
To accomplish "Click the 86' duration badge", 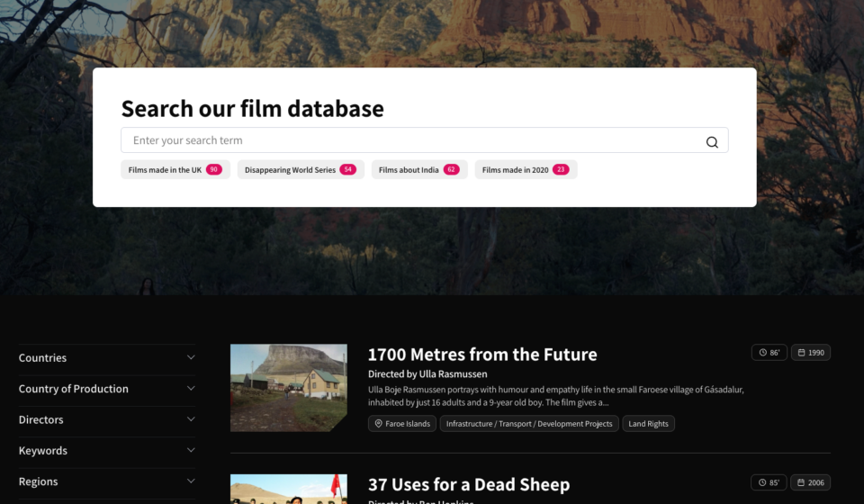I will 769,353.
